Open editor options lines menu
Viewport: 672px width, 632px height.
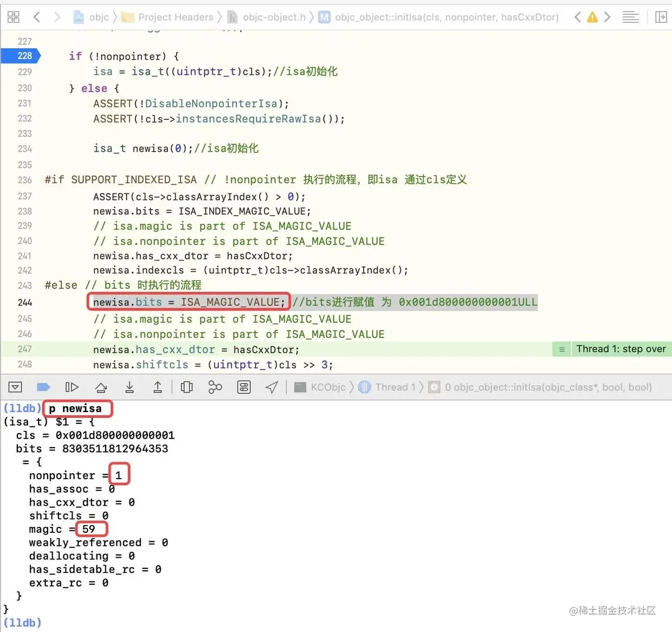[x=630, y=17]
